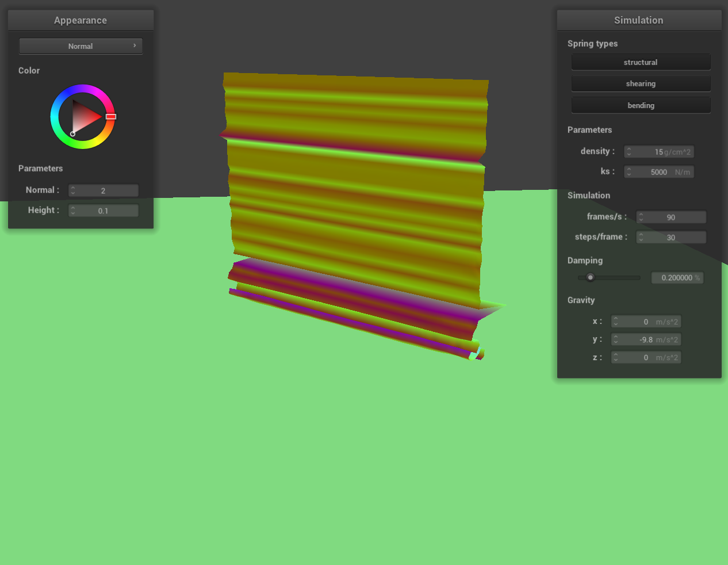Screen dimensions: 728x565
Task: Toggle the bending spring type
Action: (641, 105)
